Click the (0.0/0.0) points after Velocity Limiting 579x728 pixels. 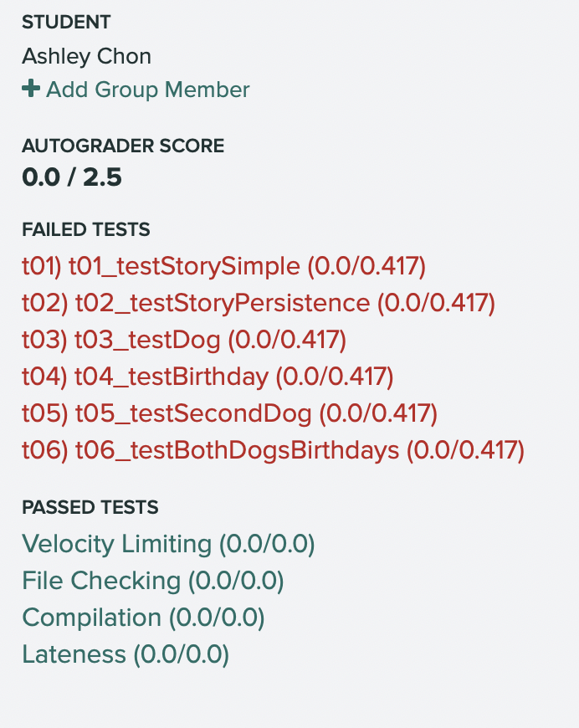[x=267, y=544]
